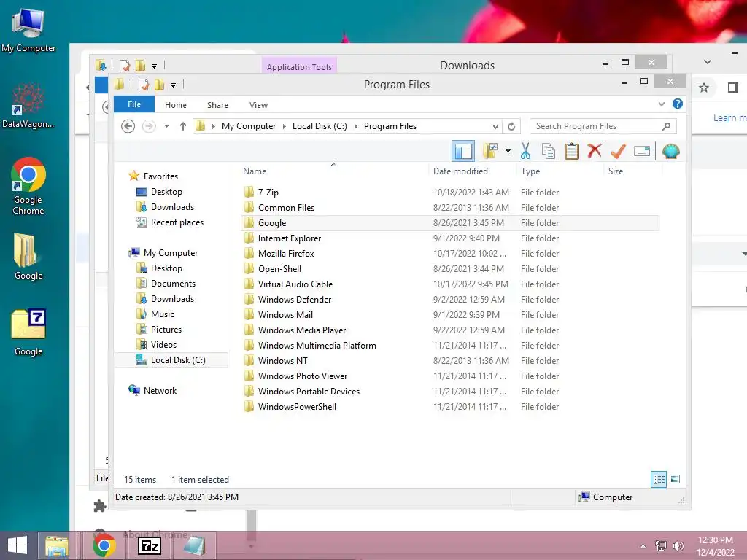Image resolution: width=747 pixels, height=560 pixels.
Task: Click the Back navigation arrow
Action: click(x=128, y=126)
